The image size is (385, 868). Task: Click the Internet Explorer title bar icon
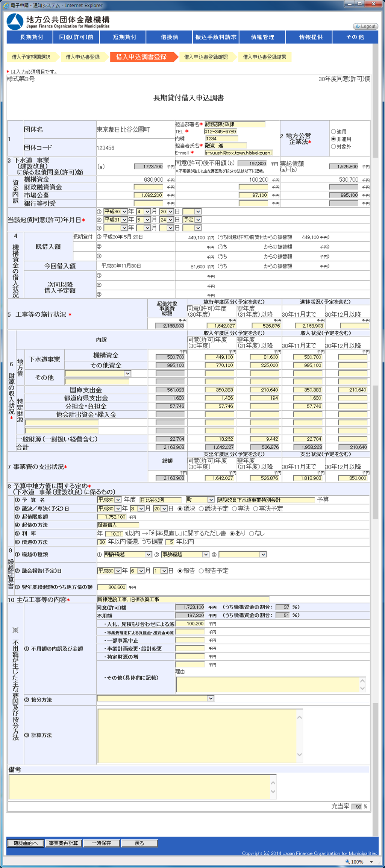pos(6,5)
